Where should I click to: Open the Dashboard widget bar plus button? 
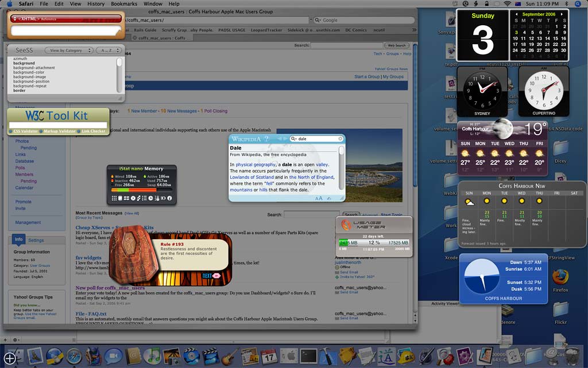click(10, 358)
